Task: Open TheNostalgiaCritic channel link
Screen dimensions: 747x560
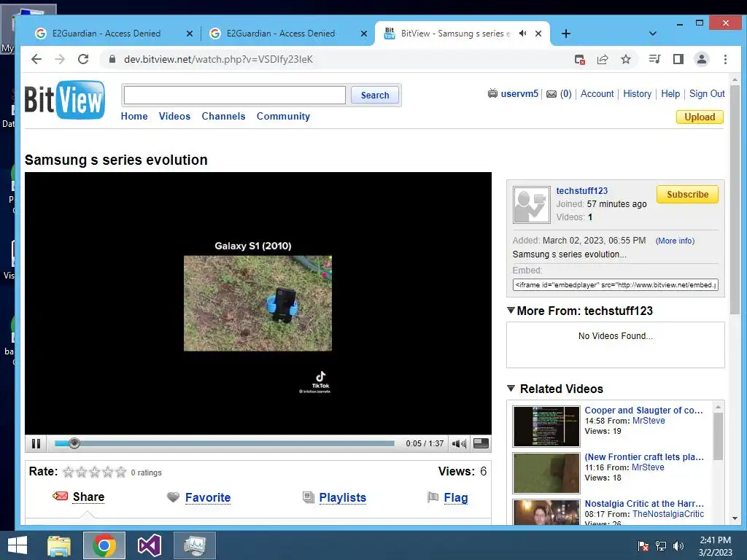Action: point(668,514)
